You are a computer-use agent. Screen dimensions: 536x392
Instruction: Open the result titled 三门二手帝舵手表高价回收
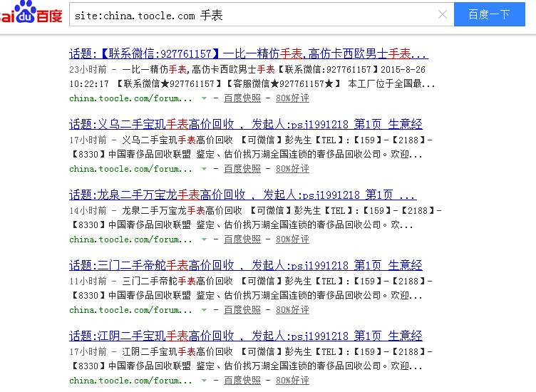pyautogui.click(x=245, y=265)
